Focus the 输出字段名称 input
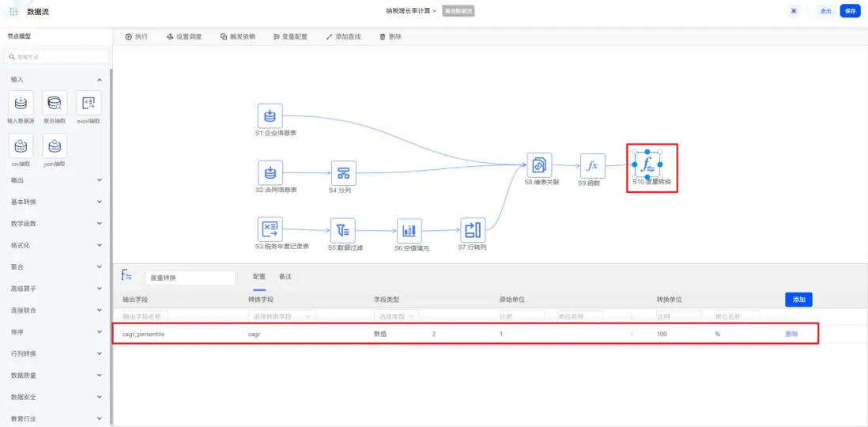The image size is (868, 427). click(x=145, y=316)
